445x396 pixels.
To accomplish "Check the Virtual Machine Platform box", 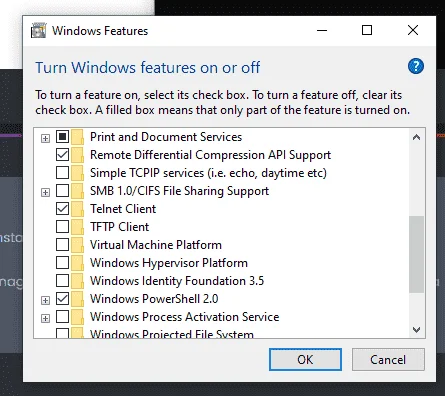I will [62, 245].
